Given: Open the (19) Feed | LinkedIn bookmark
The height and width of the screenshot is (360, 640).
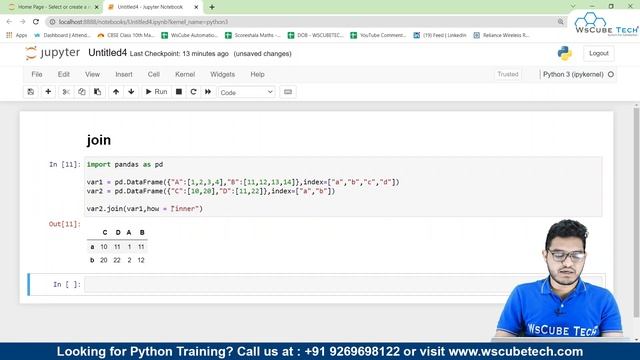Looking at the screenshot, I should 440,36.
